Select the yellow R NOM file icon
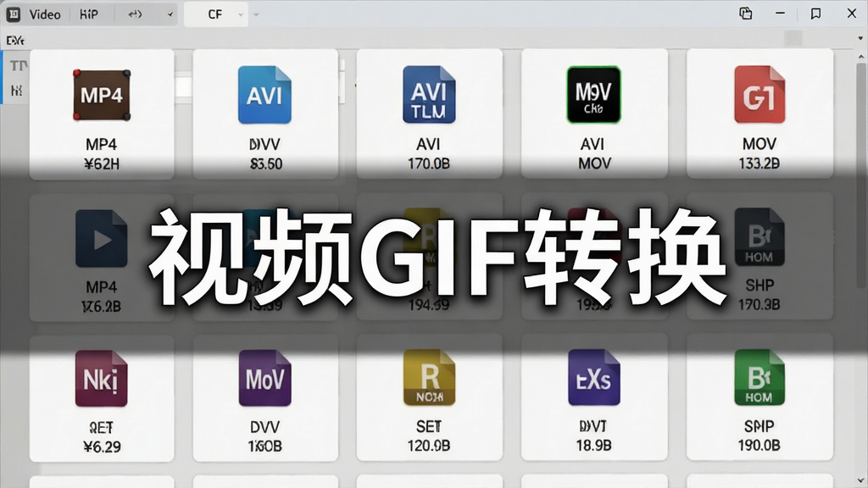The image size is (868, 488). [429, 378]
